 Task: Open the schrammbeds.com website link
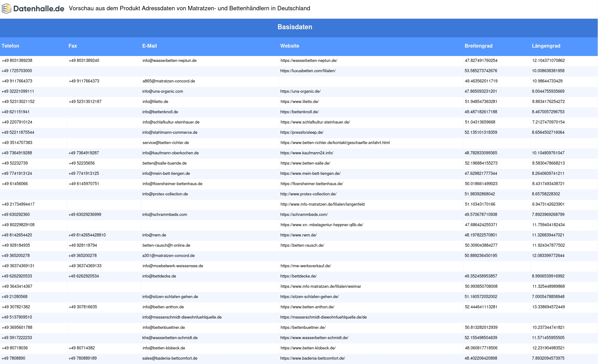pyautogui.click(x=304, y=215)
